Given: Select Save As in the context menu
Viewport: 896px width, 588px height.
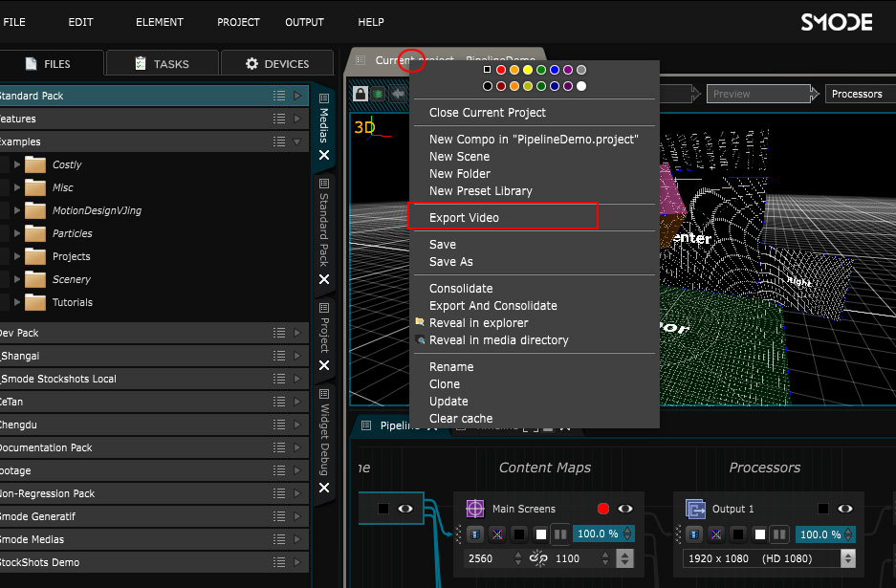Looking at the screenshot, I should coord(450,262).
